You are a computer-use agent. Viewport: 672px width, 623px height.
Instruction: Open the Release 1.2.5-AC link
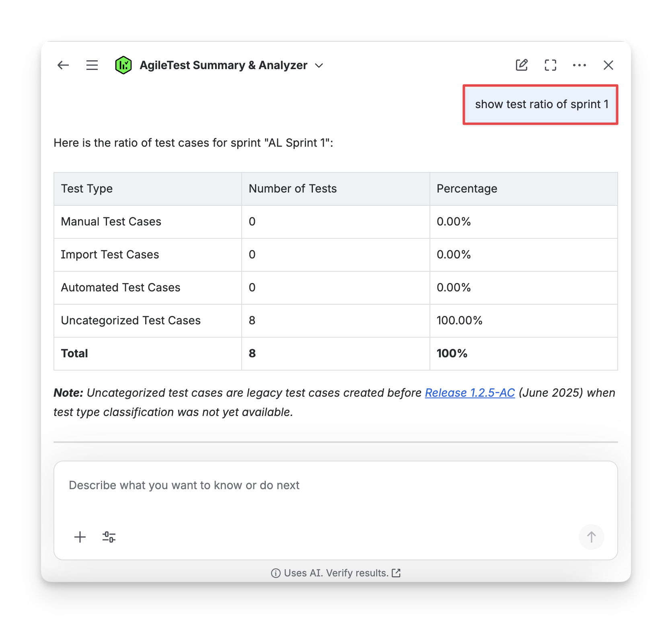point(470,393)
